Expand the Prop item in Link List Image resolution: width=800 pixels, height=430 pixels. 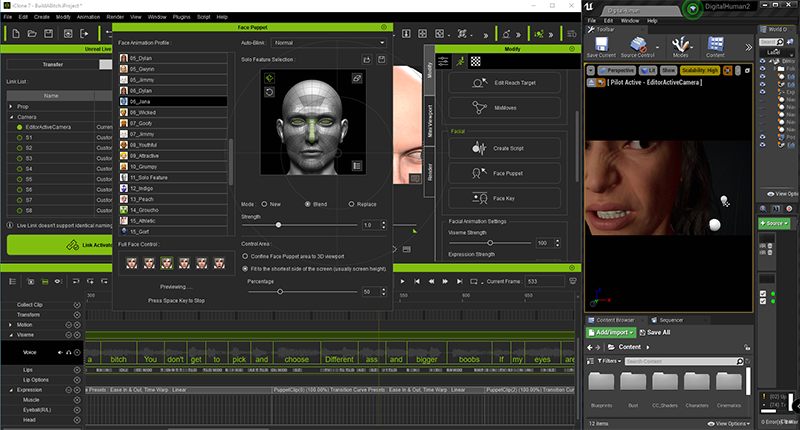coord(11,104)
